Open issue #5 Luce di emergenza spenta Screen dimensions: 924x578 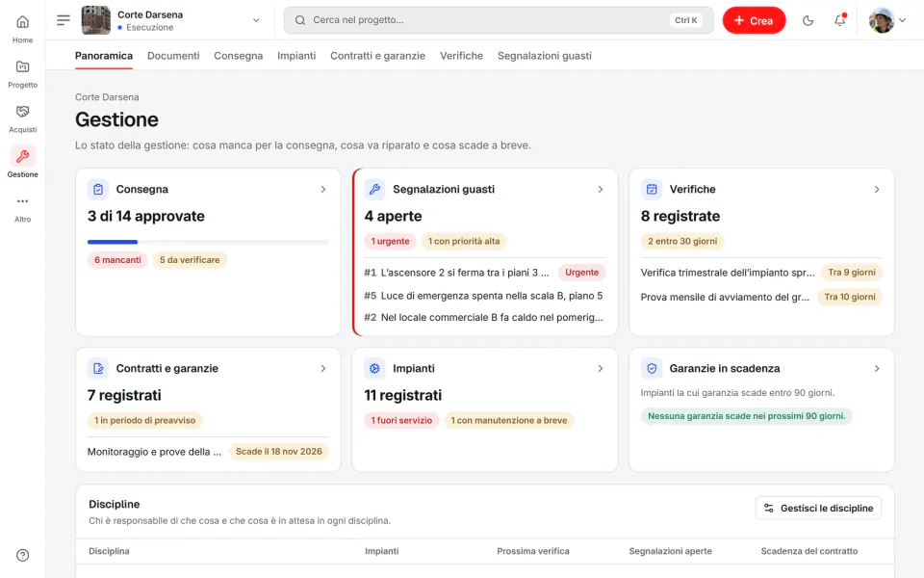tap(485, 296)
